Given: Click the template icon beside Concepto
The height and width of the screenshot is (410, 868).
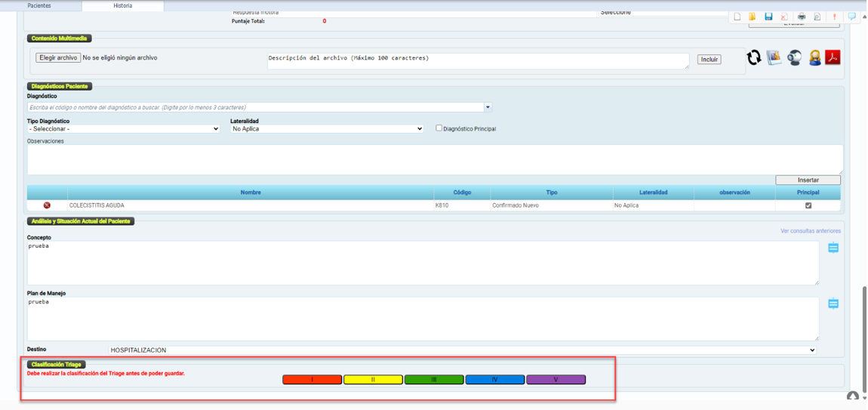Looking at the screenshot, I should (833, 248).
